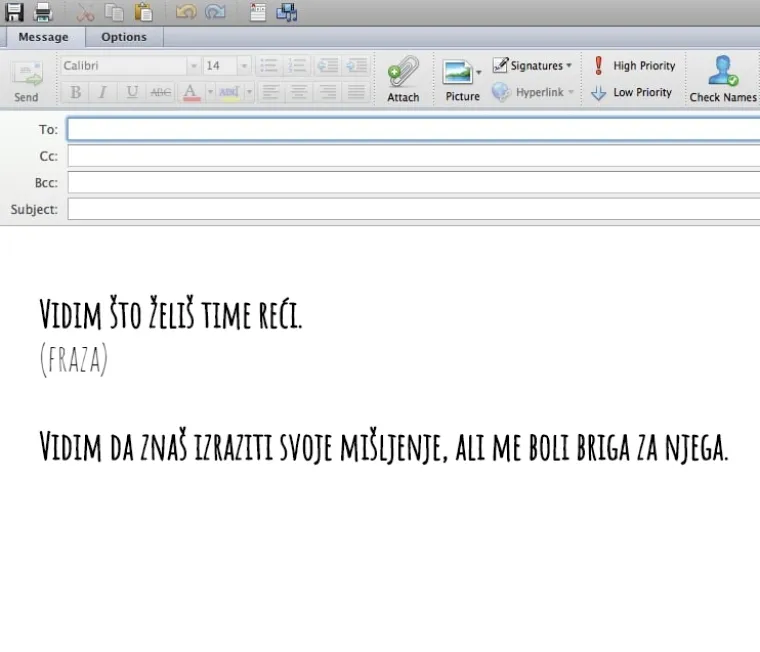
Task: Expand the Signatures dropdown
Action: pyautogui.click(x=534, y=66)
